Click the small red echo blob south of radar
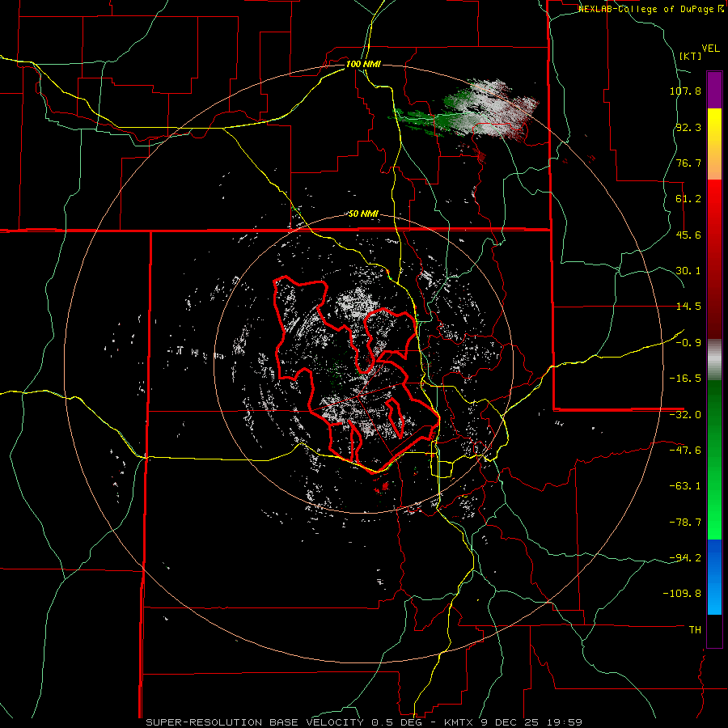This screenshot has height=728, width=728. pos(383,486)
